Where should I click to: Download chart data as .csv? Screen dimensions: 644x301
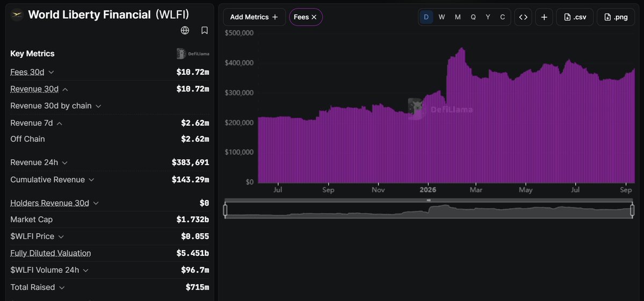click(575, 17)
